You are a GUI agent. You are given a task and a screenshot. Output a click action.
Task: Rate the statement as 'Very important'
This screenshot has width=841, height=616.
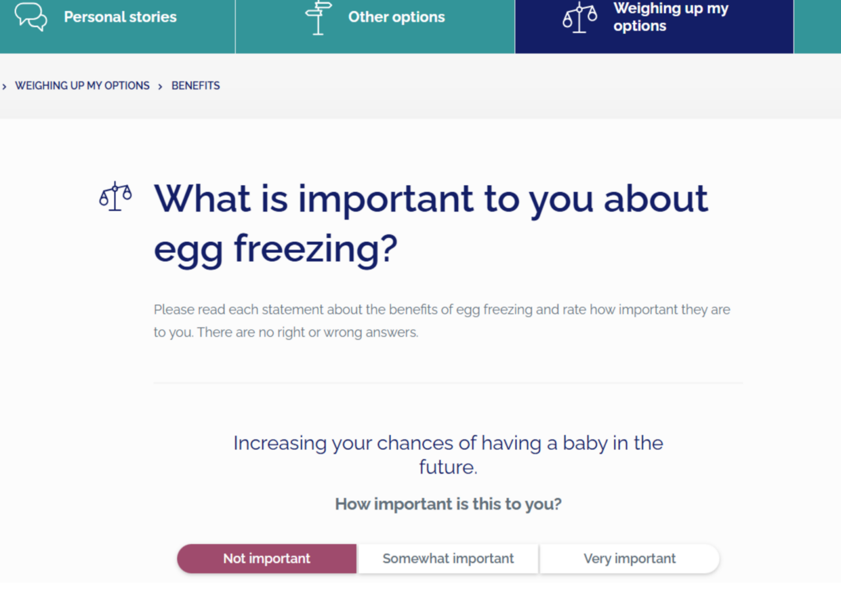point(629,558)
